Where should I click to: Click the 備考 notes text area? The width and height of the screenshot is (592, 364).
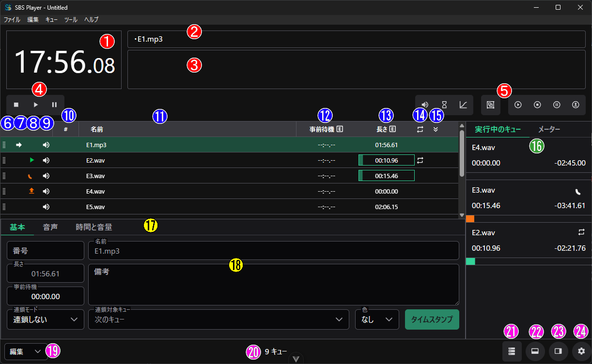click(x=274, y=285)
